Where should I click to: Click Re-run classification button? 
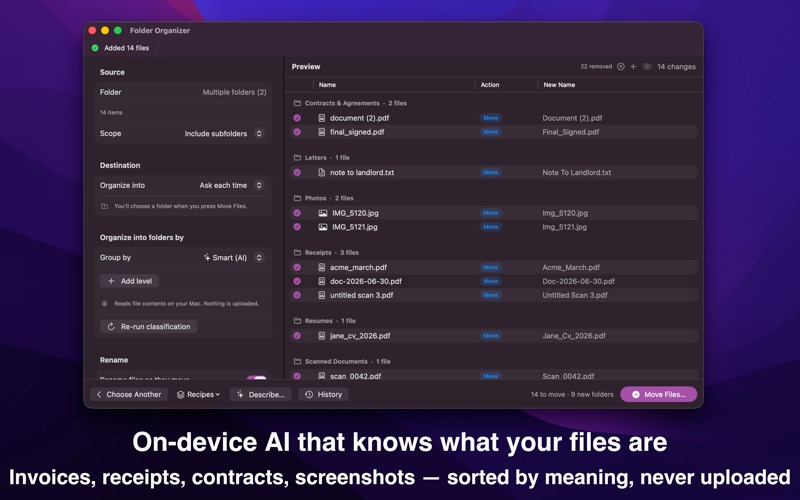[x=148, y=327]
